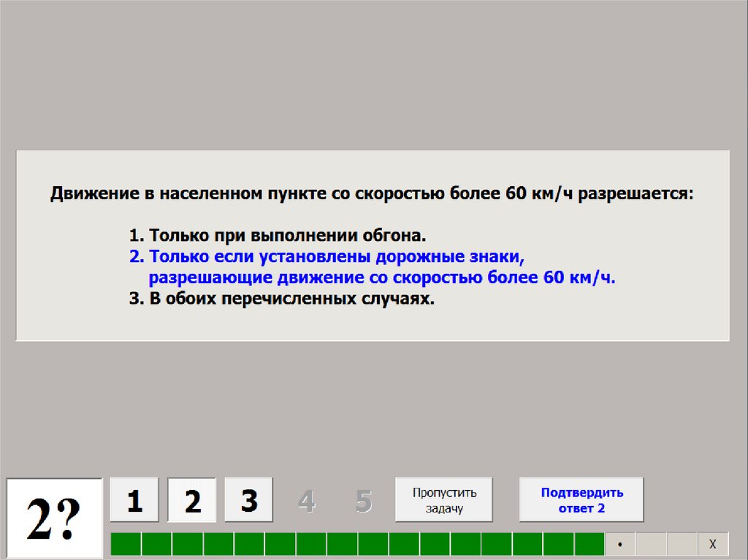Select option 1 'Только при выполнении обгона'
This screenshot has width=748, height=560.
pos(277,236)
